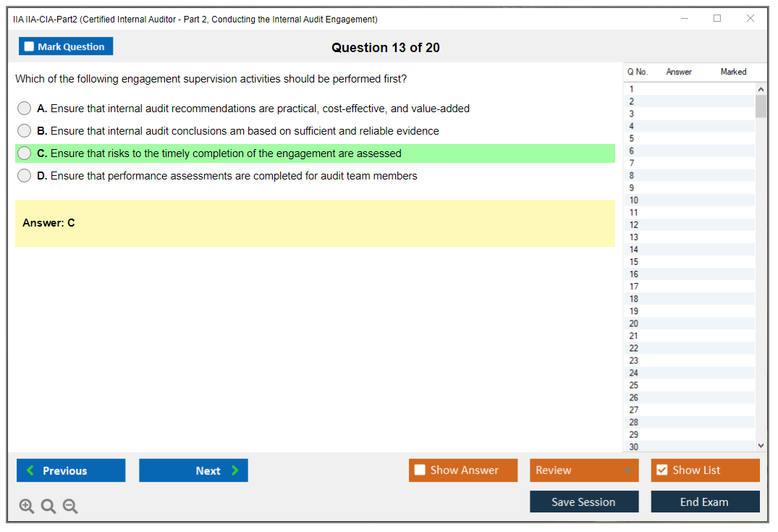
Task: Select answer option A radio button
Action: point(25,109)
